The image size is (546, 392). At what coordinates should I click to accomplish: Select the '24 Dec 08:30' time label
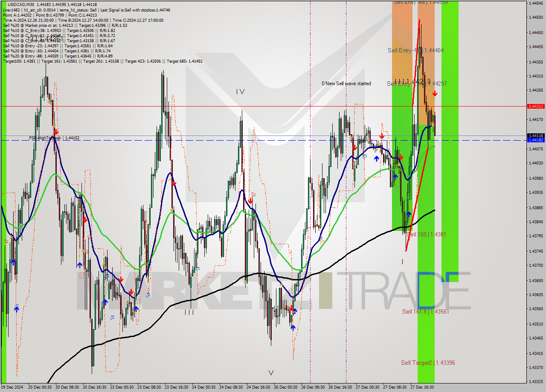232,387
